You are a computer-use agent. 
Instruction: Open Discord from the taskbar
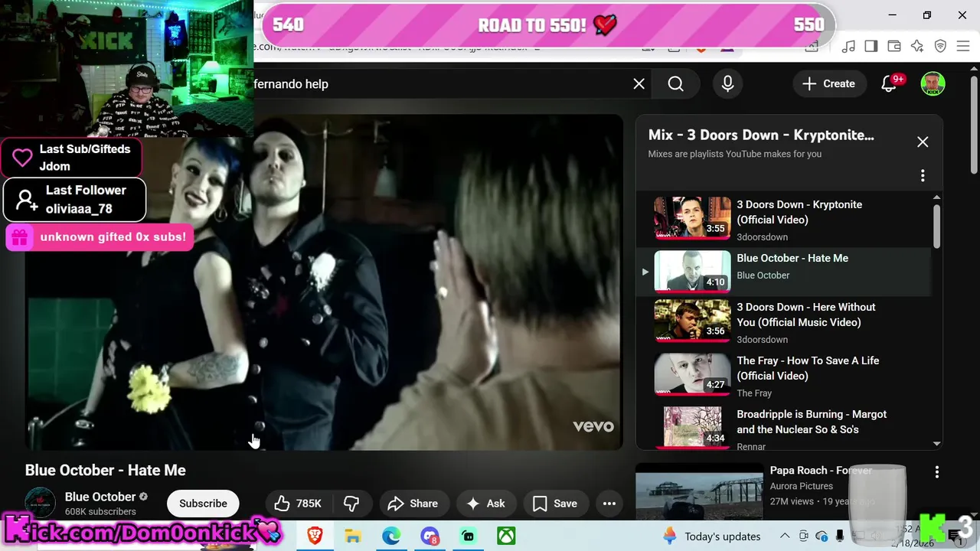click(x=430, y=536)
